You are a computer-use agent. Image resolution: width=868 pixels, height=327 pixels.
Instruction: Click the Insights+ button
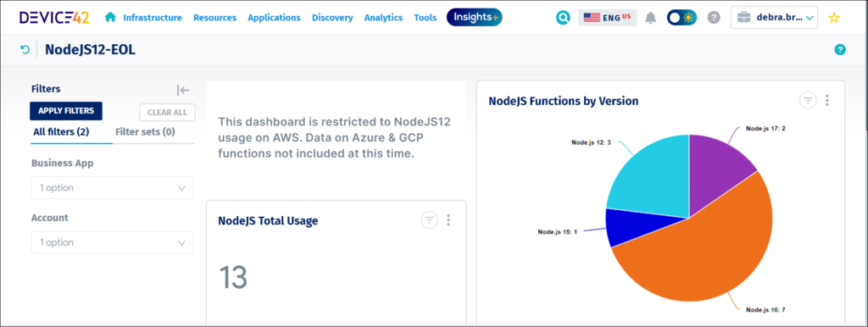pos(475,17)
